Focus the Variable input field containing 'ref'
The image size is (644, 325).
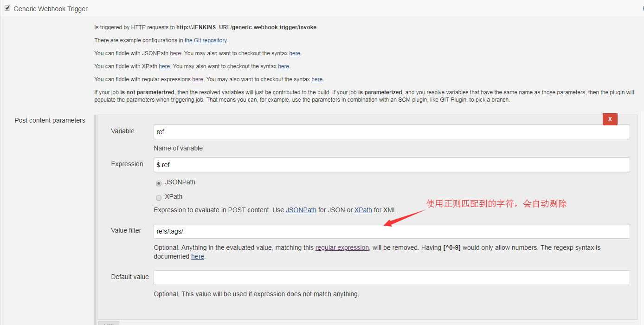coord(391,132)
